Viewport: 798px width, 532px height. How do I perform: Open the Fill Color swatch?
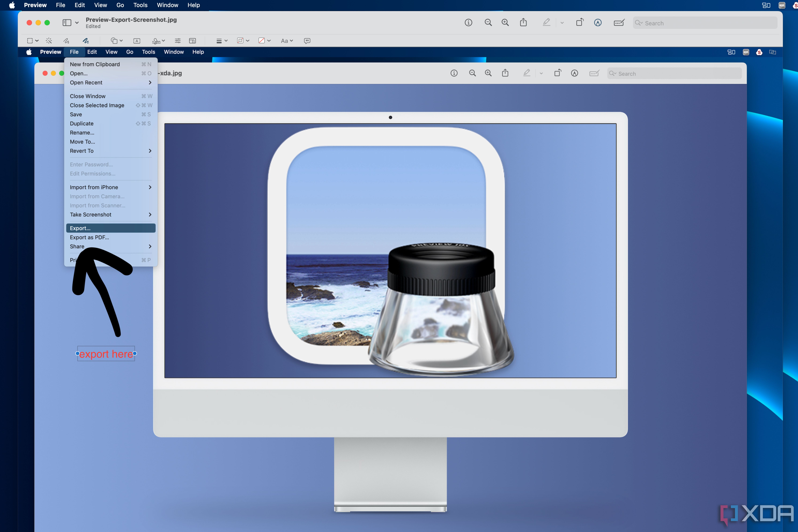pyautogui.click(x=264, y=41)
